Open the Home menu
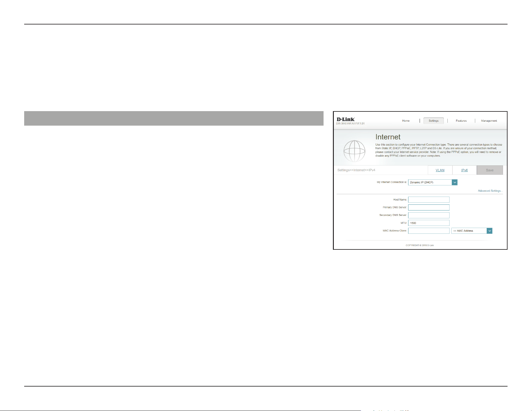 pos(406,121)
